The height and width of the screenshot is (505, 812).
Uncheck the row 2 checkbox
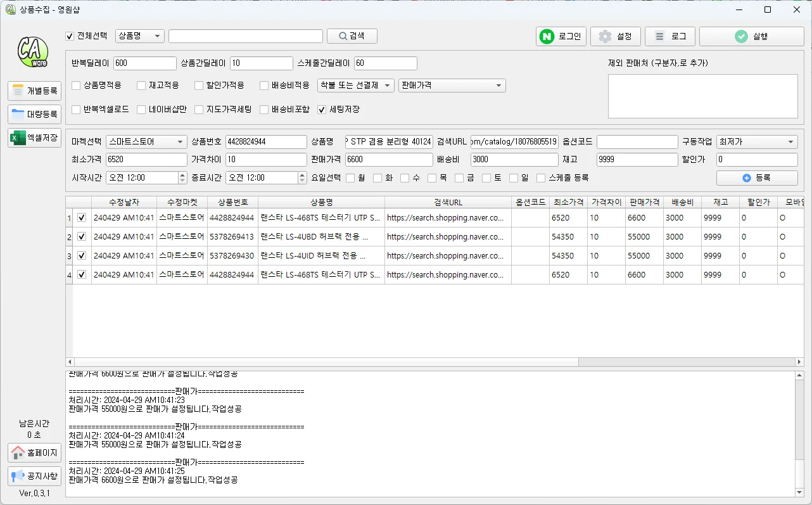pos(82,237)
